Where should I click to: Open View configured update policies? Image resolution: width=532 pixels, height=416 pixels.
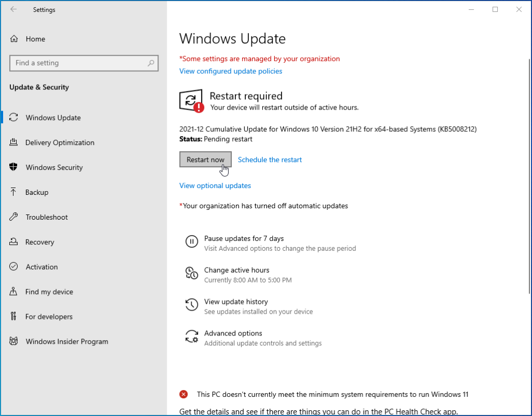pos(231,71)
